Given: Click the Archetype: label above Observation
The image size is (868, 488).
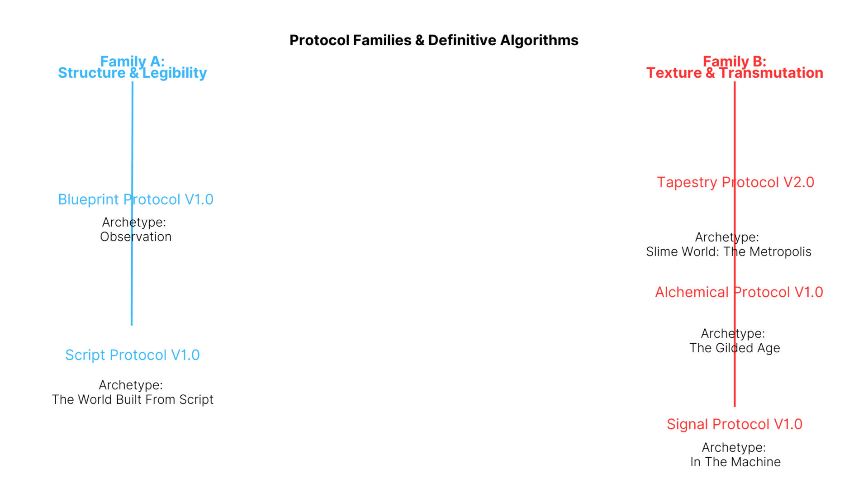Looking at the screenshot, I should 134,223.
